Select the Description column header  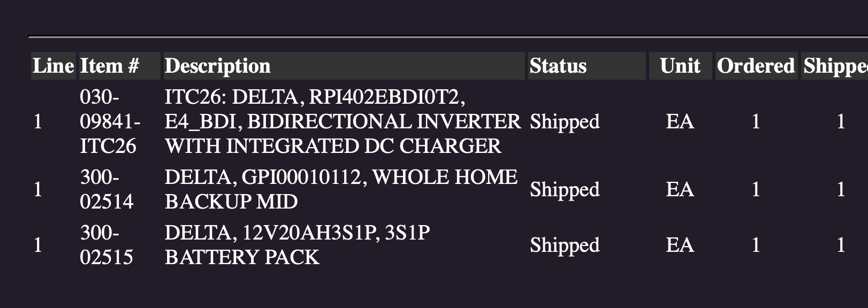217,66
